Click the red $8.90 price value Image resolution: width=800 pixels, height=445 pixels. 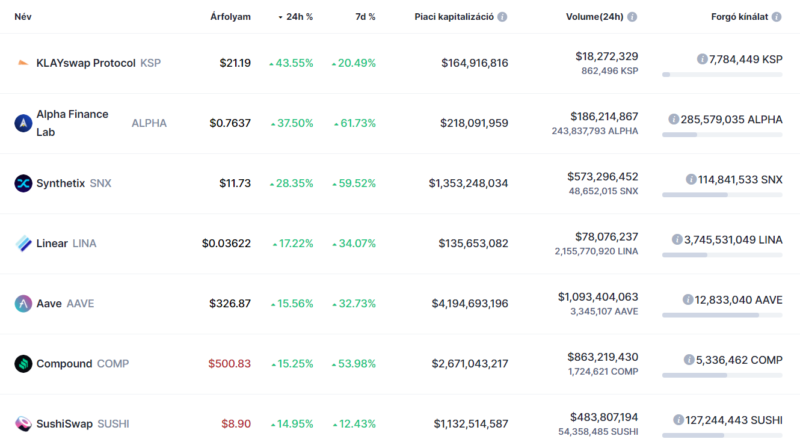(x=236, y=424)
